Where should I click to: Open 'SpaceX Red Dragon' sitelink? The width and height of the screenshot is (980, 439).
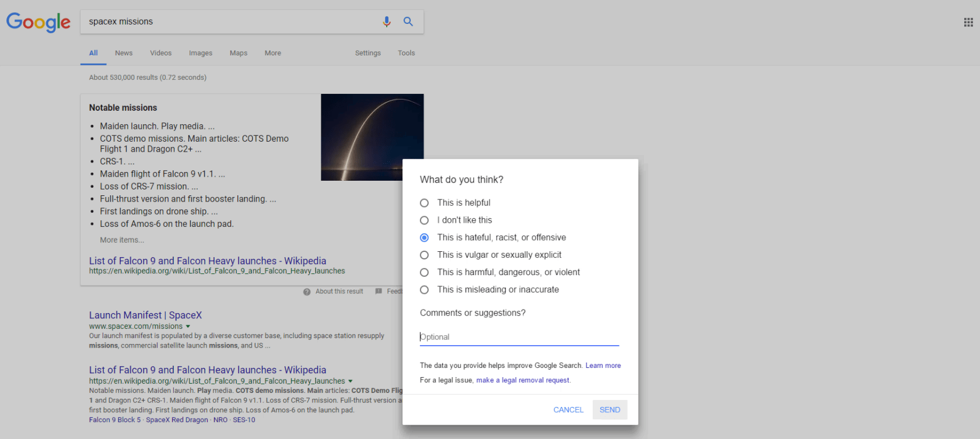(x=177, y=420)
